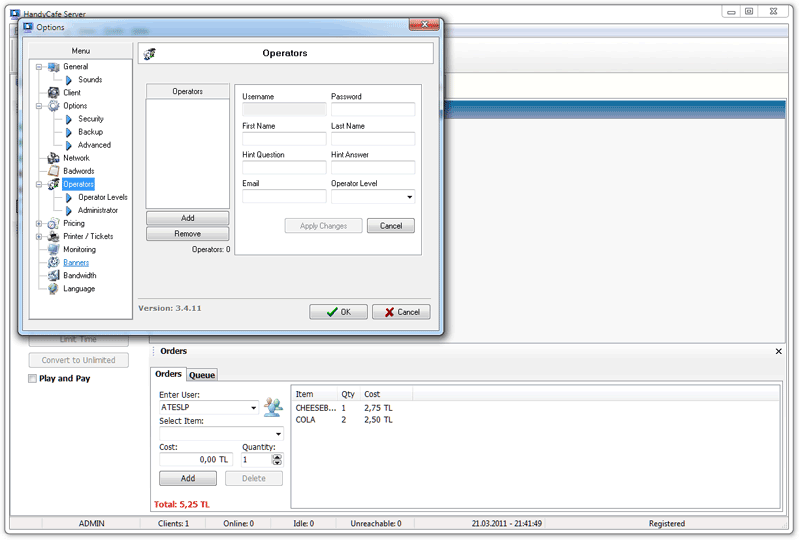This screenshot has height=540, width=800.
Task: Enable the Play and Pay checkbox
Action: tap(33, 379)
